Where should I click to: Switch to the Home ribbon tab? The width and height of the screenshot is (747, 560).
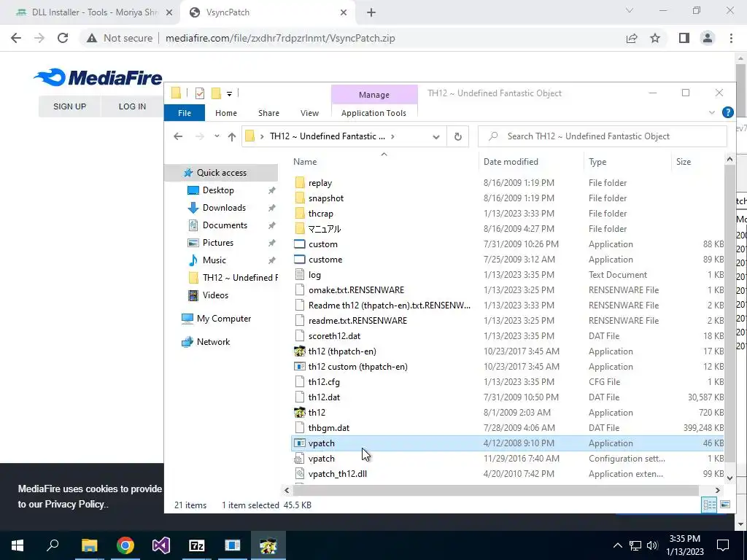pyautogui.click(x=226, y=113)
